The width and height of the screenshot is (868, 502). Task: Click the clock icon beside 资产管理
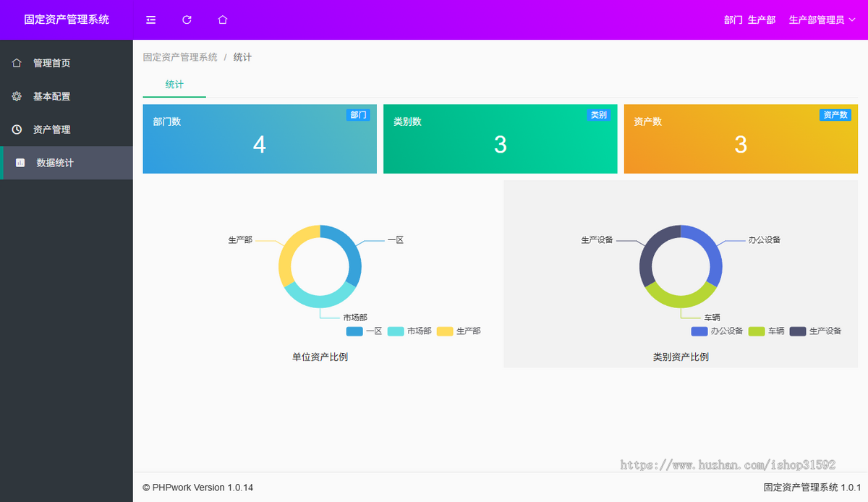[16, 129]
